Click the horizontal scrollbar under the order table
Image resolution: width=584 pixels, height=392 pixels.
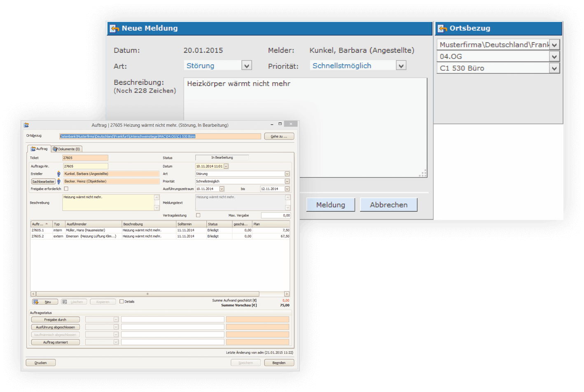(147, 294)
